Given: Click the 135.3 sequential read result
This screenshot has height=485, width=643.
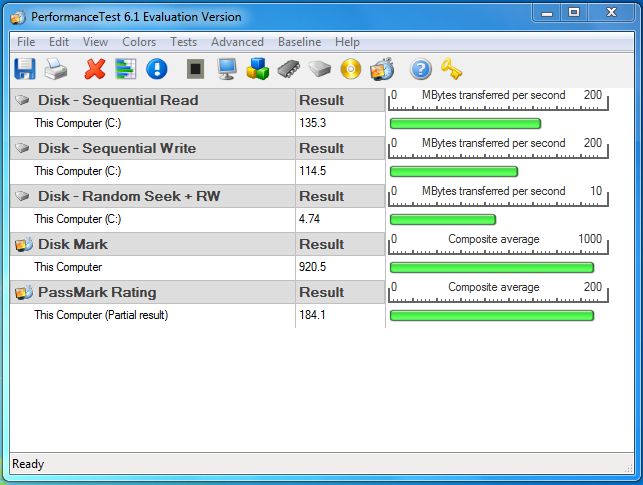Looking at the screenshot, I should point(312,123).
